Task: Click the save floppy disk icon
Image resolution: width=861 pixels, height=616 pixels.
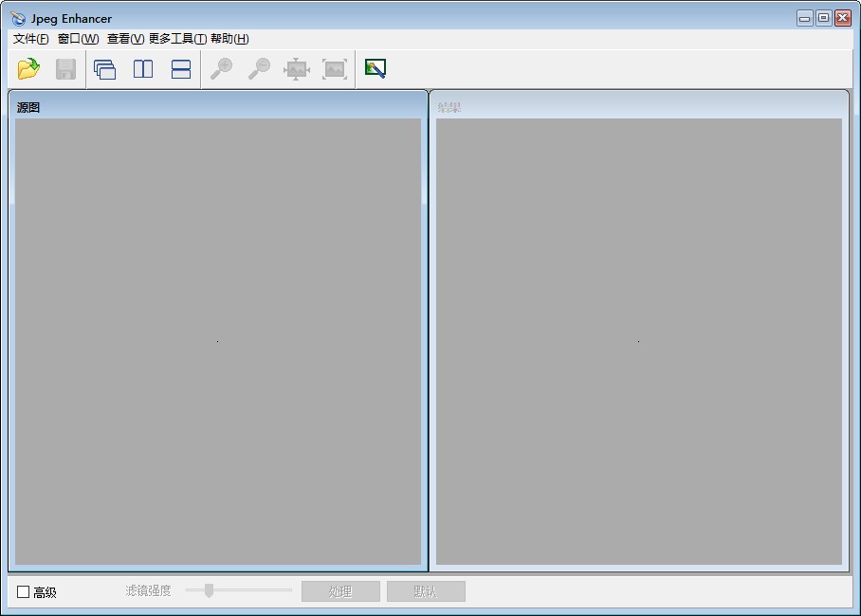Action: 65,69
